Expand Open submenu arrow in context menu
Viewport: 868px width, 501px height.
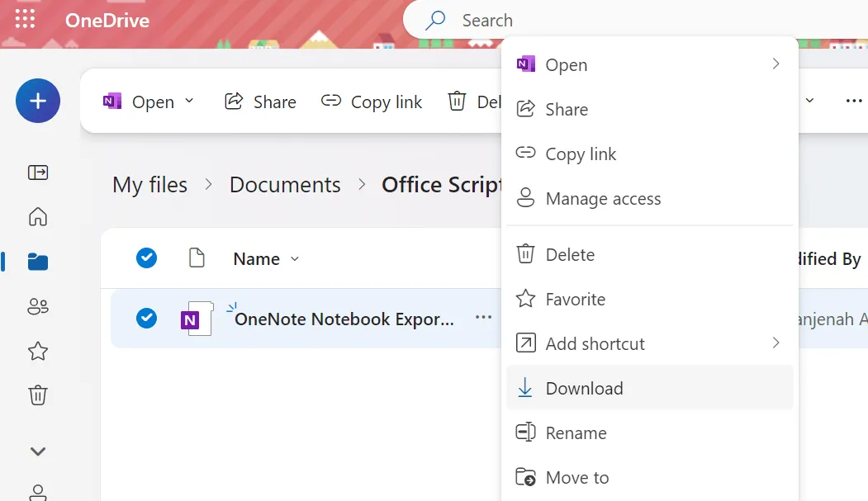(x=776, y=64)
